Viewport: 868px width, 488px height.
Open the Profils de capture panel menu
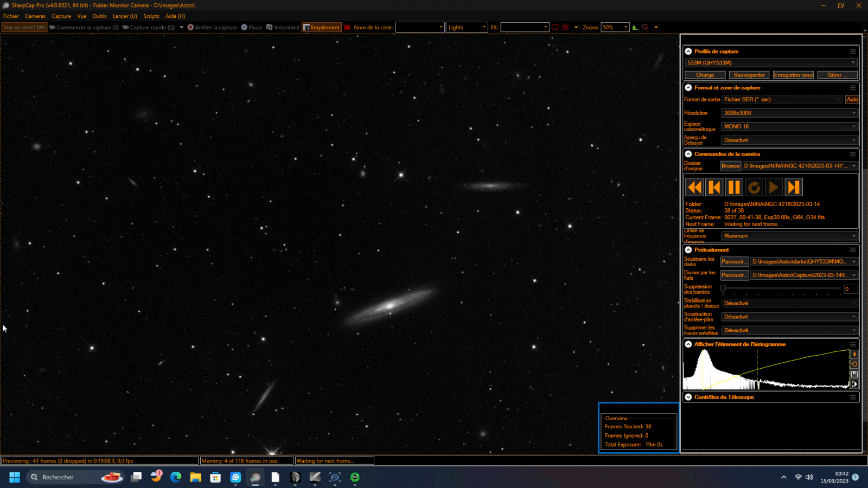coord(853,52)
